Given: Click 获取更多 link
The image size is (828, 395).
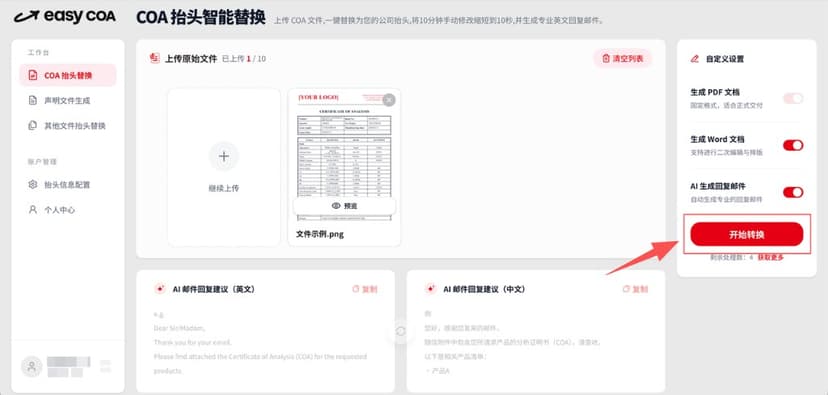Looking at the screenshot, I should 771,258.
